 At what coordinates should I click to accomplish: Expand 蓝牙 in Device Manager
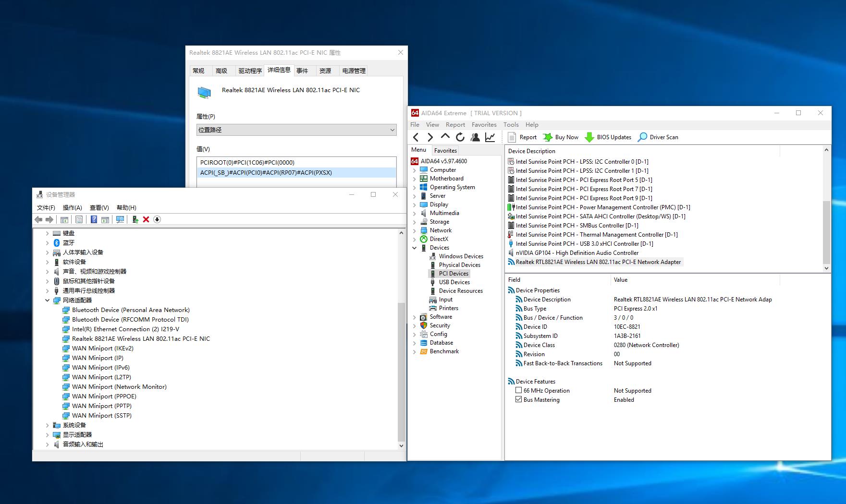pyautogui.click(x=47, y=243)
